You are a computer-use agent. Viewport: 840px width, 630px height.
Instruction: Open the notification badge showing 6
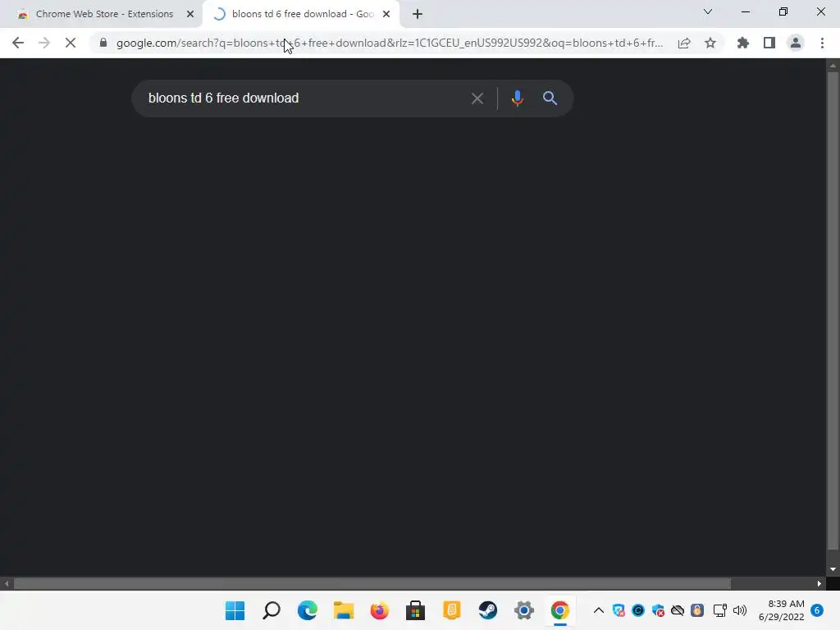[x=817, y=610]
